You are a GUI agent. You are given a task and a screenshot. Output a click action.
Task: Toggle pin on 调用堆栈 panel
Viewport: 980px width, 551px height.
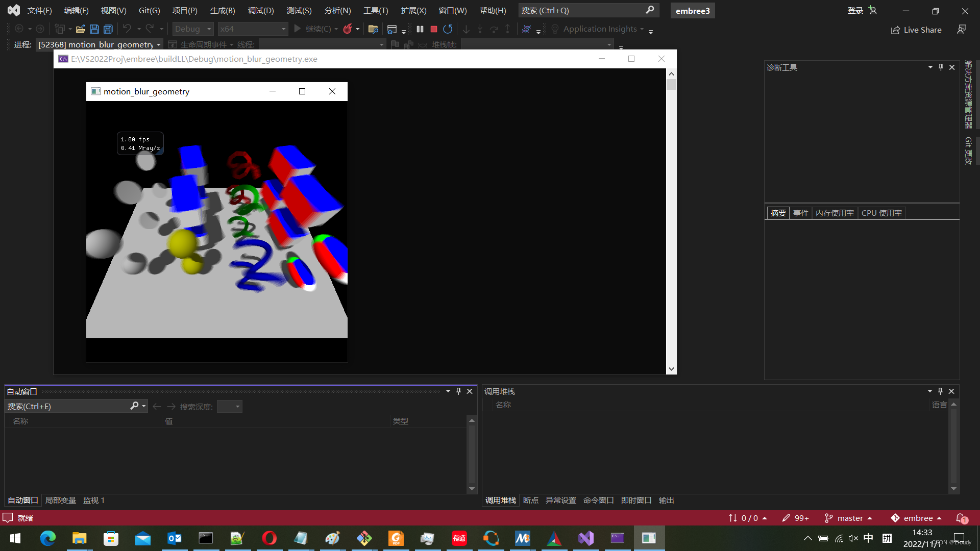pos(940,391)
